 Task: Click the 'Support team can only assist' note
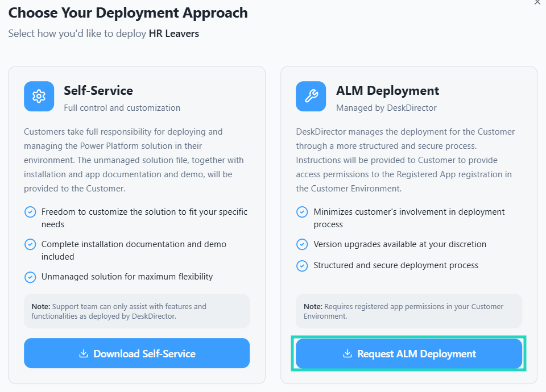tap(137, 311)
